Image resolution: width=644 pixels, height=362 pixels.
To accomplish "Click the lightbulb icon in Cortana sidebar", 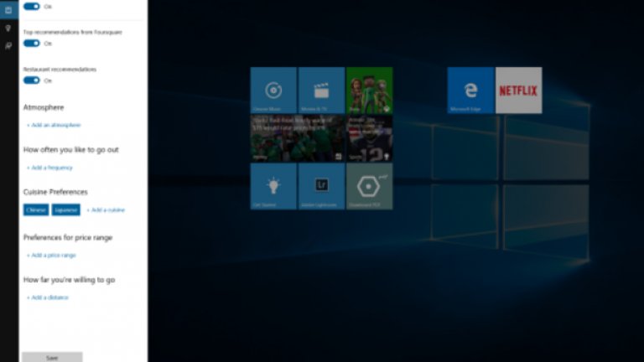I will click(8, 28).
